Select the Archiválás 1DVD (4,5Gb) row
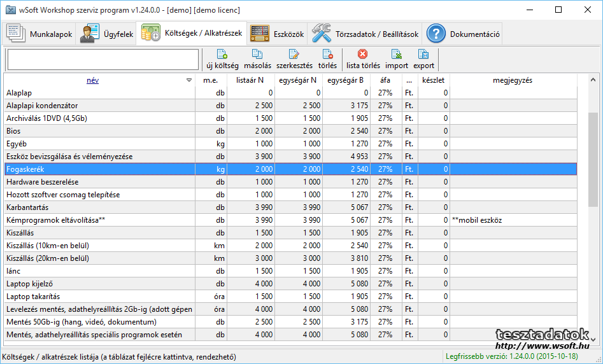603x364 pixels. tap(290, 118)
